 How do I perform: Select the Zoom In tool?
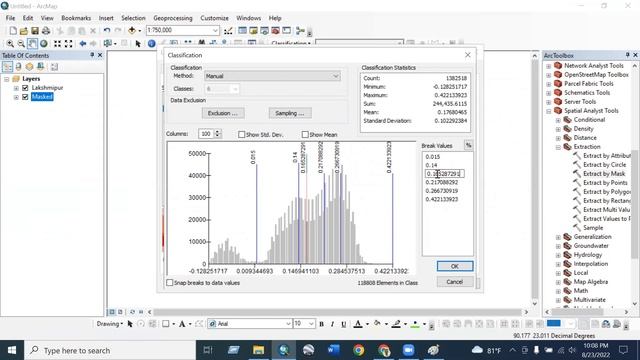[10, 43]
